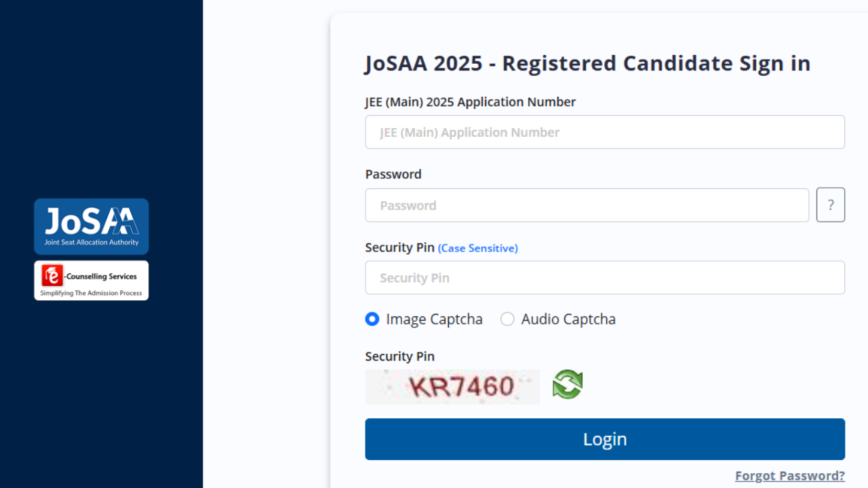Click the Simplifying The Admission Process tagline

[x=92, y=293]
